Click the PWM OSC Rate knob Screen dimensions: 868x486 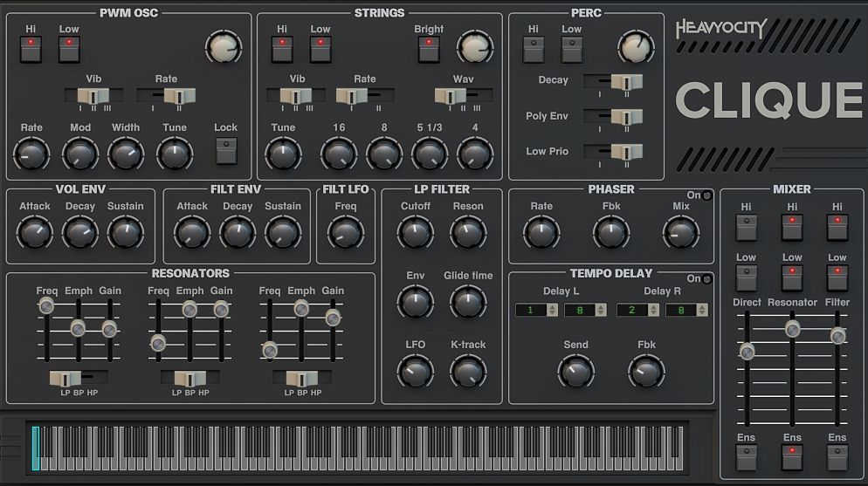pos(31,154)
